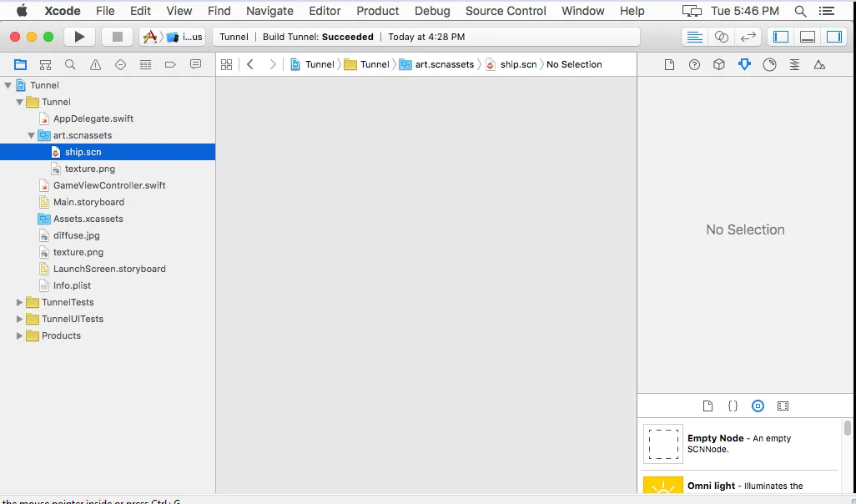
Task: Open the Test navigator diamond icon
Action: [x=121, y=64]
